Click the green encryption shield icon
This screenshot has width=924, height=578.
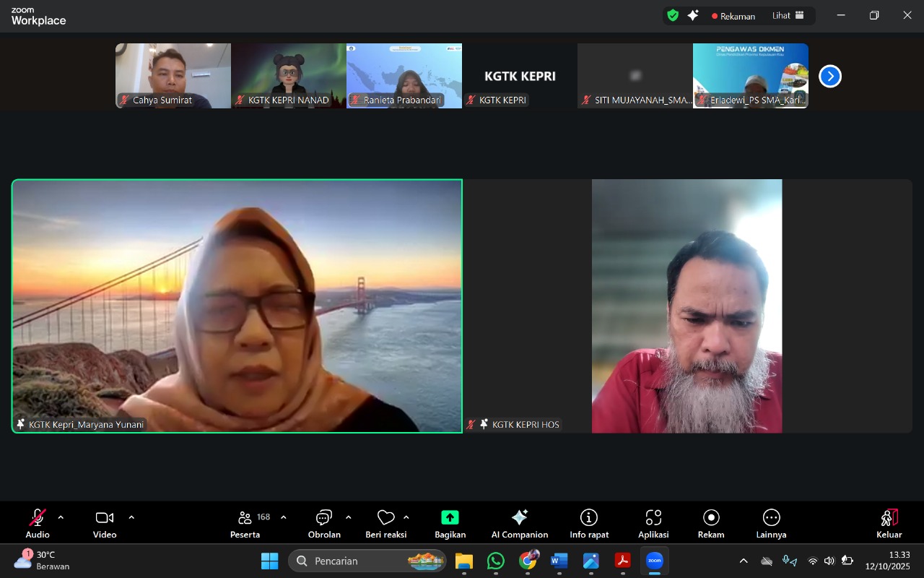[673, 15]
